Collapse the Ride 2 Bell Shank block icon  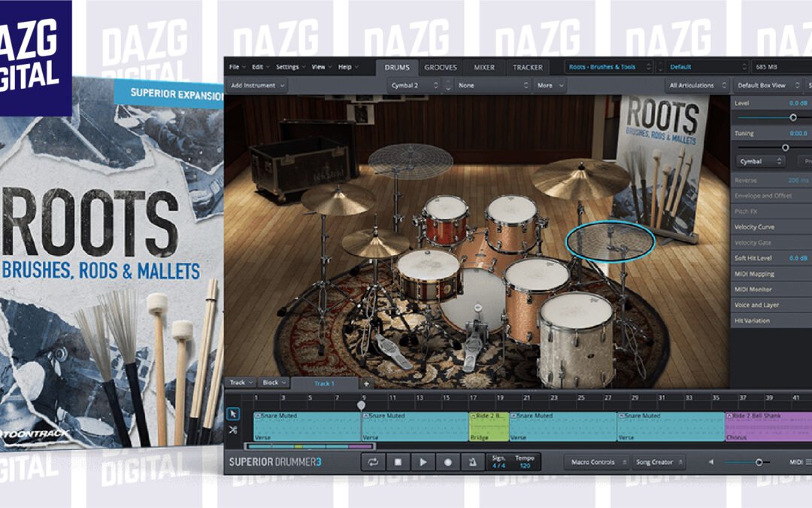click(x=729, y=415)
